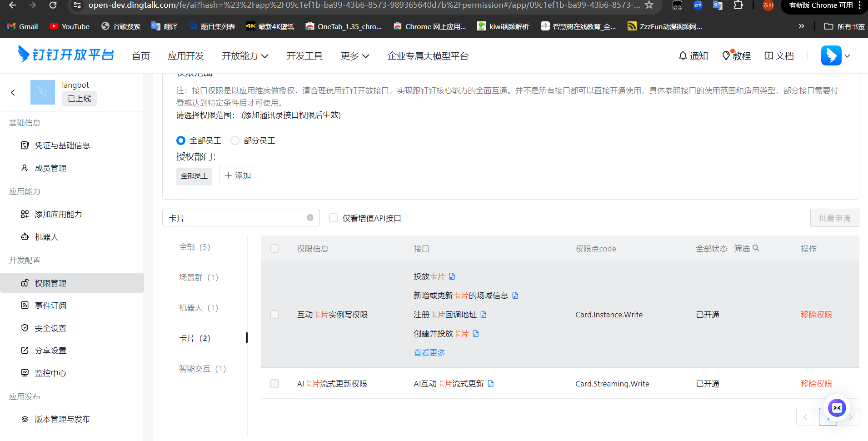Click the 安全设置 shield icon
868x441 pixels.
coord(25,328)
